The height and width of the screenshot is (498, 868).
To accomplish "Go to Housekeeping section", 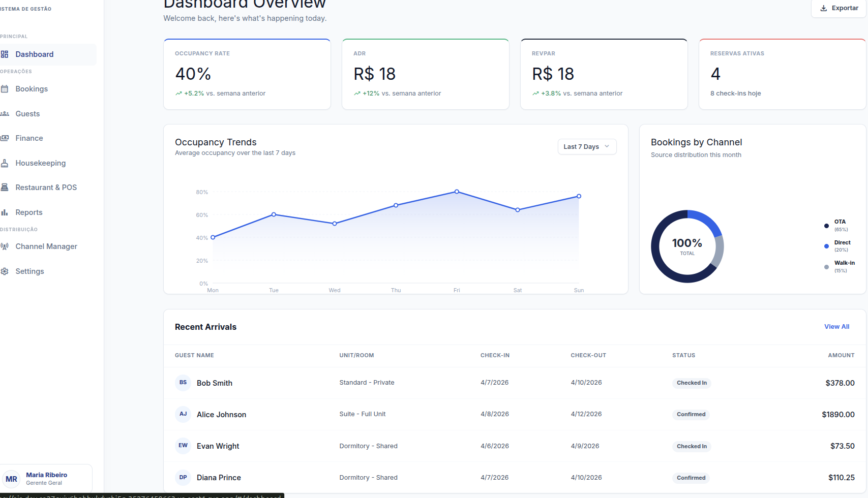I will point(41,163).
